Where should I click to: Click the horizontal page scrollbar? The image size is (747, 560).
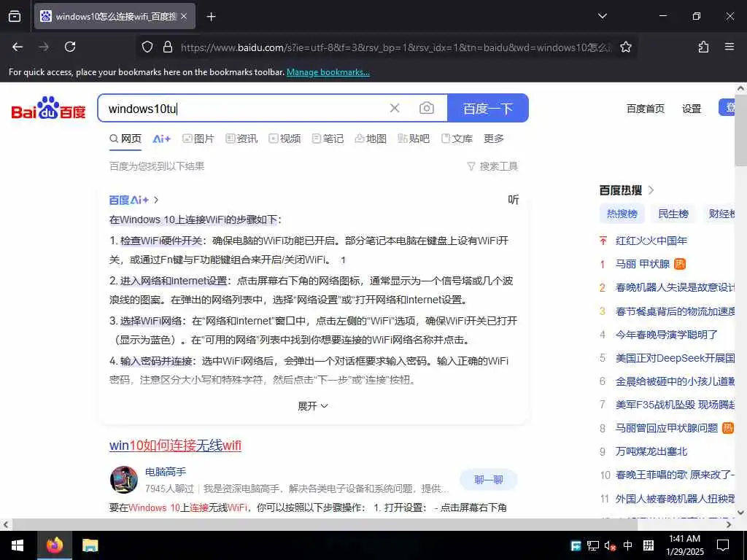click(325, 524)
